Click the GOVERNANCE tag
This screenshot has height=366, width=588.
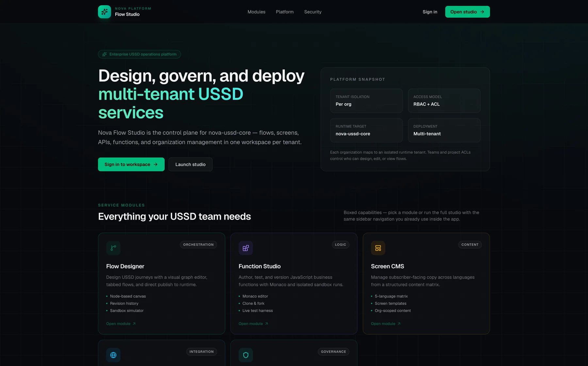point(334,352)
